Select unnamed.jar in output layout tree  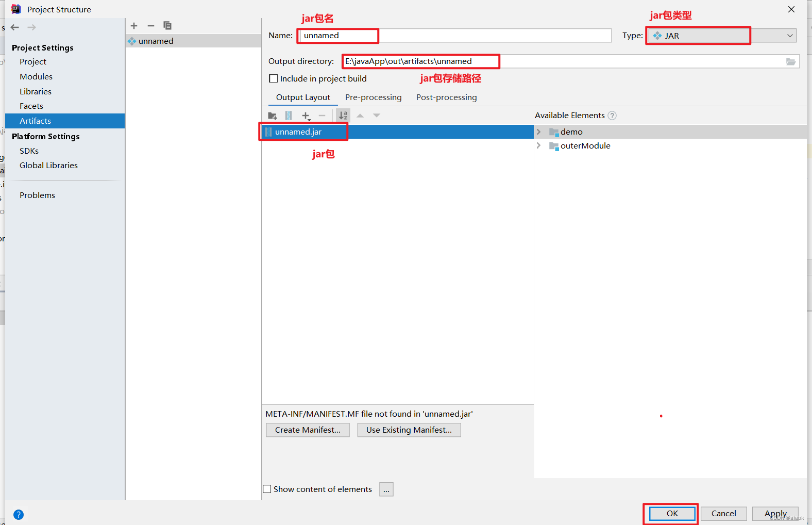398,132
